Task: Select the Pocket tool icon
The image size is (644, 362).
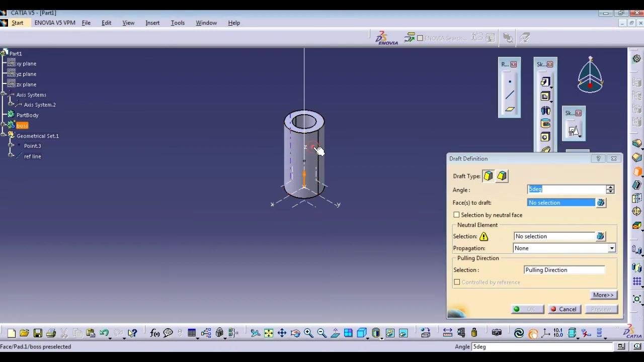Action: coord(545,96)
